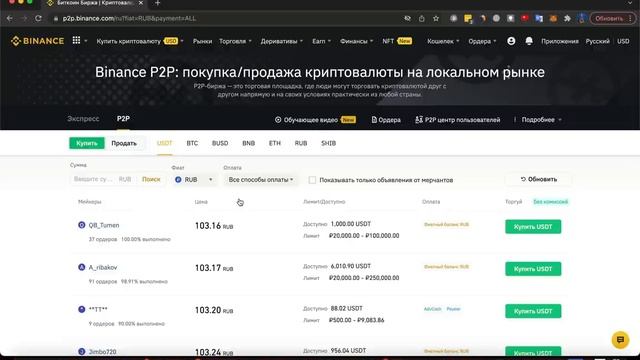Expand the Earn dropdown menu
This screenshot has height=360, width=640.
[322, 41]
